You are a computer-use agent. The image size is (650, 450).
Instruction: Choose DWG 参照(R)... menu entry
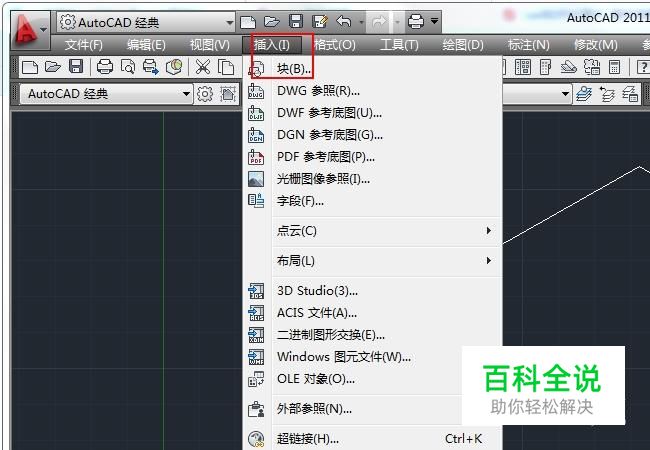[x=374, y=91]
